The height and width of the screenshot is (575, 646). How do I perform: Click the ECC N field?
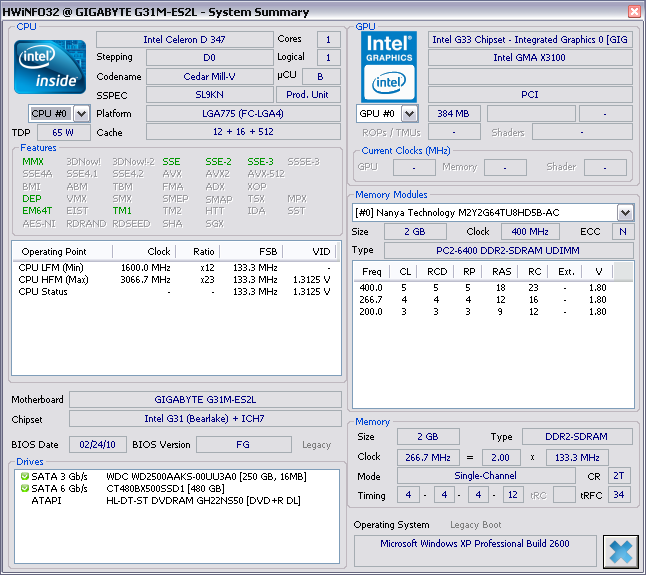point(623,231)
